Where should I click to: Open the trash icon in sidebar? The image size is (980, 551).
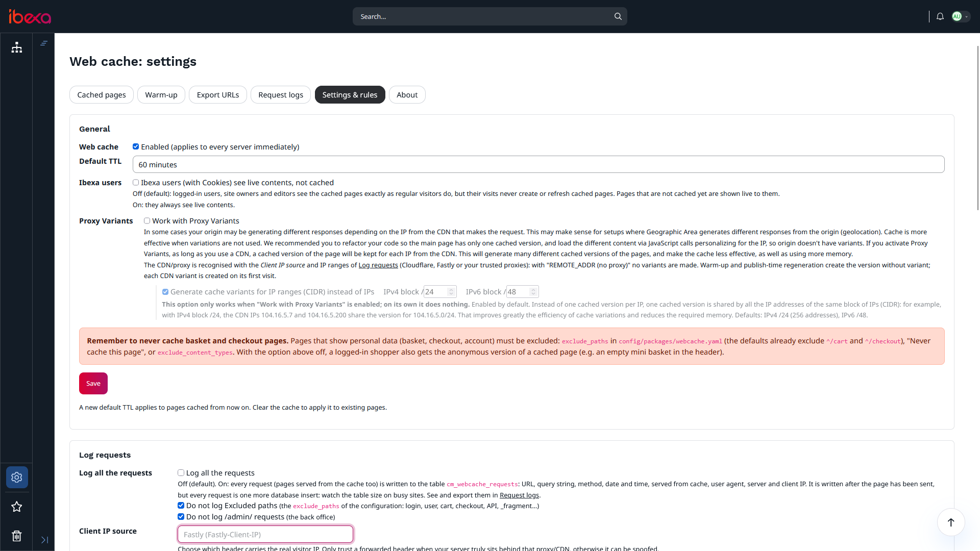(x=17, y=536)
